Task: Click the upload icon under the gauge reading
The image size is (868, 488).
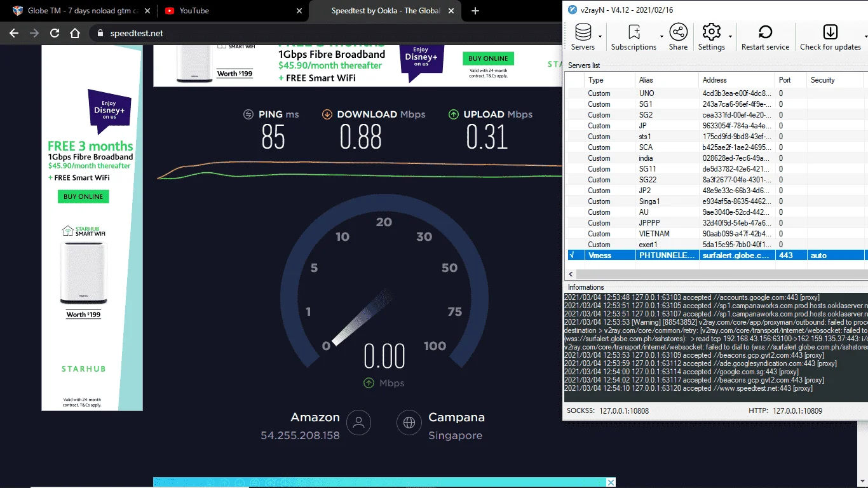Action: click(369, 383)
